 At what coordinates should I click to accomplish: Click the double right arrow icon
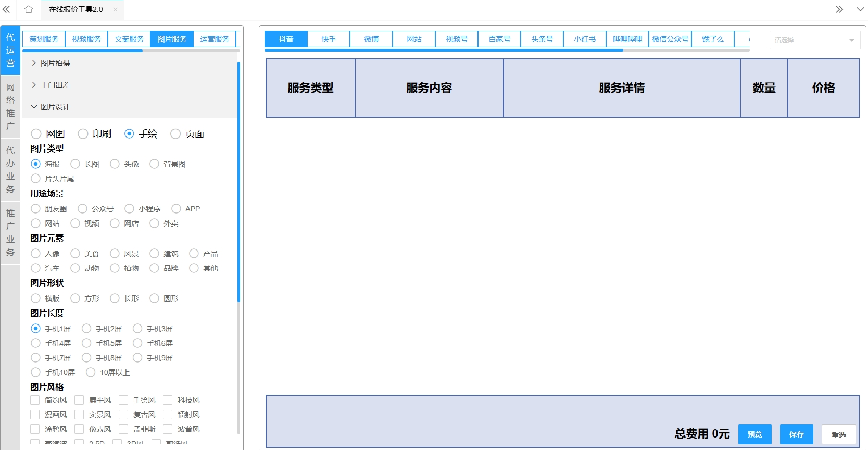(839, 9)
